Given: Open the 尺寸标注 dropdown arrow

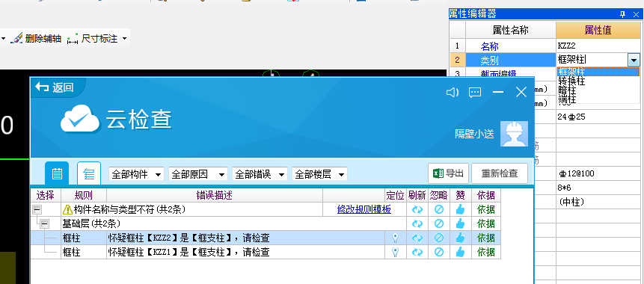Looking at the screenshot, I should (x=124, y=39).
